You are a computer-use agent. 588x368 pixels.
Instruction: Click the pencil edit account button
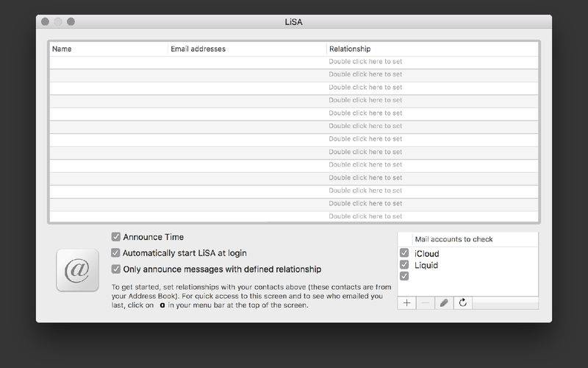coord(444,303)
